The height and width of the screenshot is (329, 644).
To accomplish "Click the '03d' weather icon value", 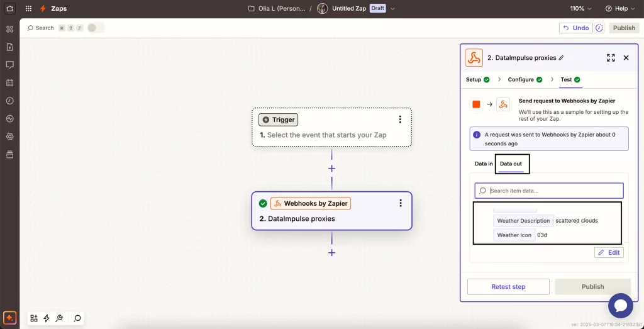I will pos(542,235).
